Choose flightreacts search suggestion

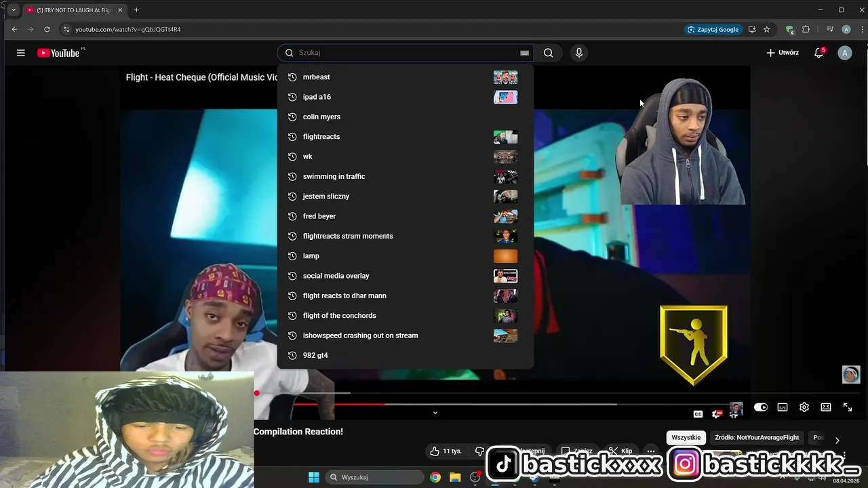tap(405, 137)
